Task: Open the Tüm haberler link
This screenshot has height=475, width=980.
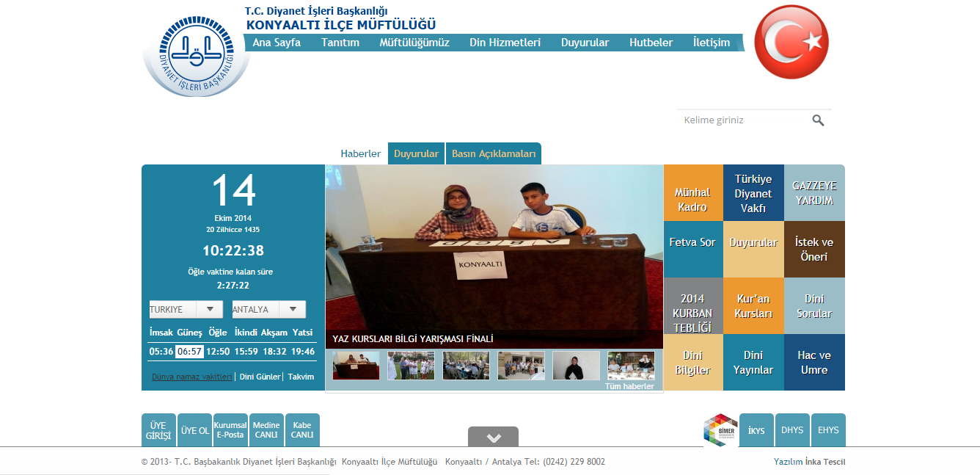Action: click(629, 386)
